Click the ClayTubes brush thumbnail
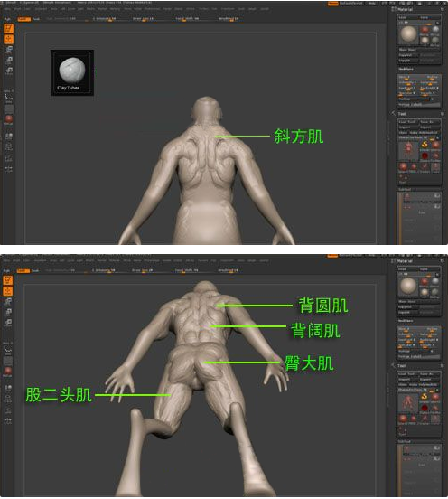This screenshot has height=499, width=448. click(72, 73)
